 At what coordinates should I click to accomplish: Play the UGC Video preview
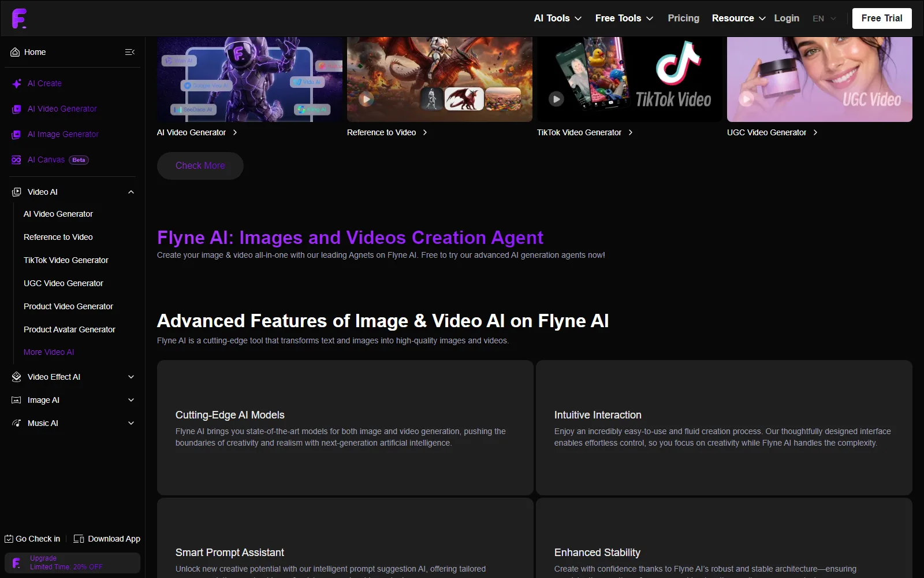(x=746, y=99)
